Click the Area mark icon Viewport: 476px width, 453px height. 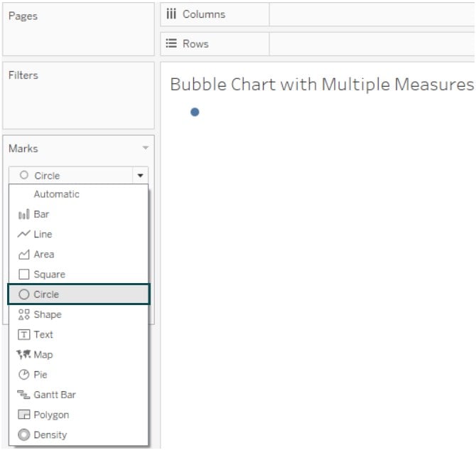tap(23, 255)
